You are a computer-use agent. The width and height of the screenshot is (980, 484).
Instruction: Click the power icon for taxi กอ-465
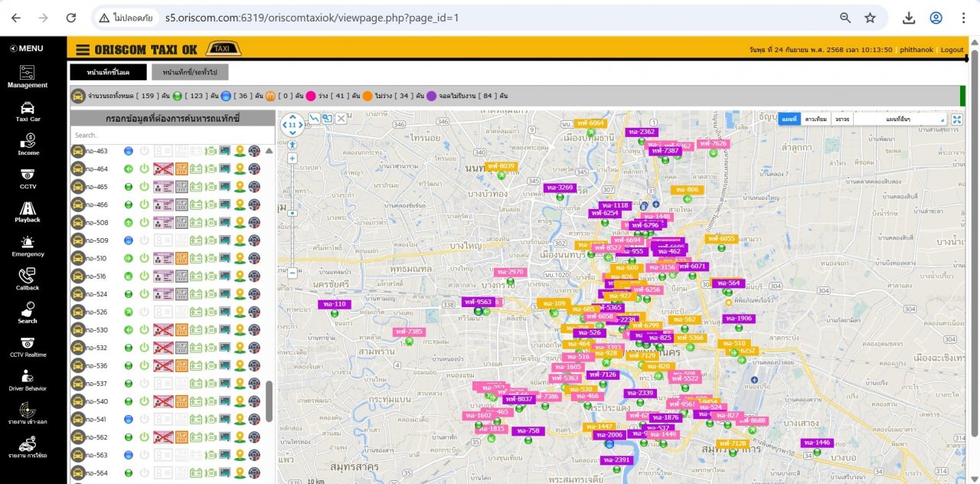point(144,187)
